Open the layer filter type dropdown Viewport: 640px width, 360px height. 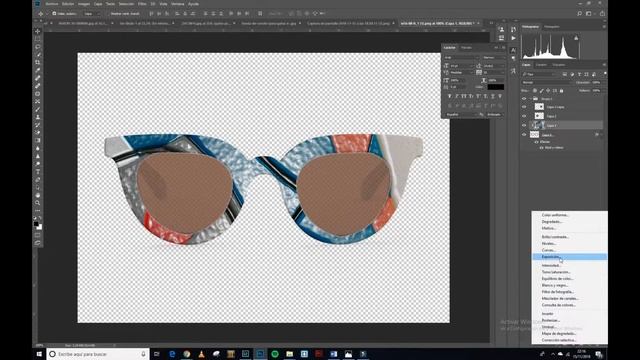click(539, 74)
